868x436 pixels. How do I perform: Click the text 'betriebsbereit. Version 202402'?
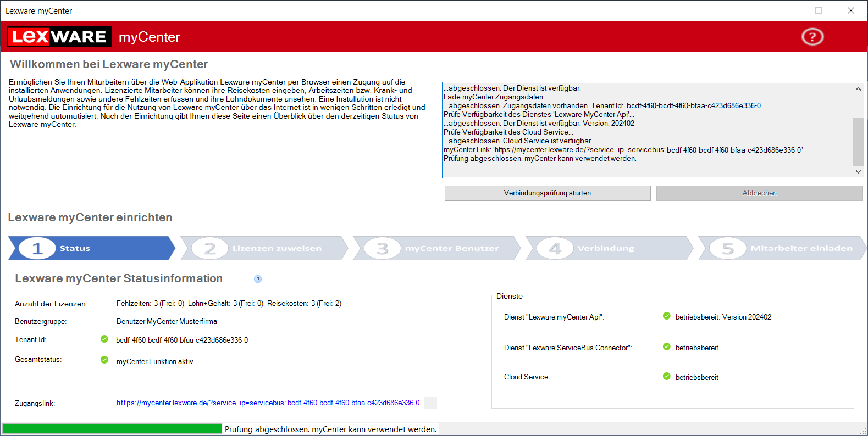point(723,317)
